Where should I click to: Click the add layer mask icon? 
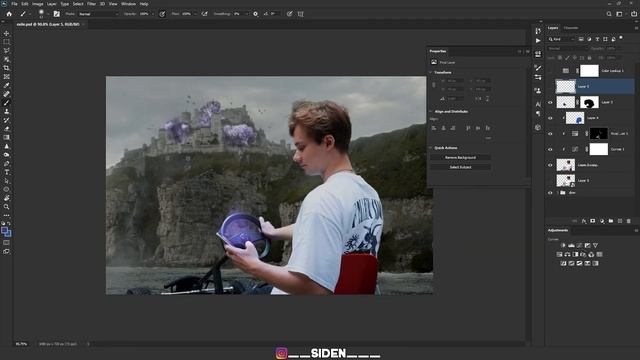pos(593,221)
